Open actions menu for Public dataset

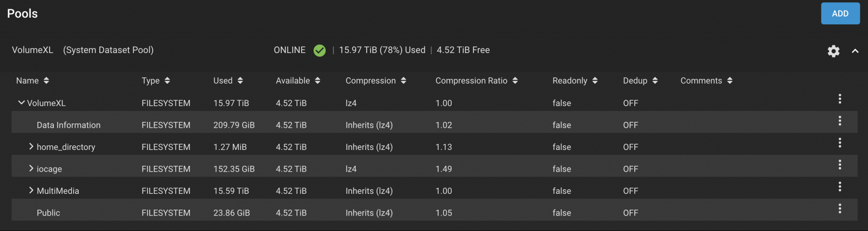tap(840, 209)
